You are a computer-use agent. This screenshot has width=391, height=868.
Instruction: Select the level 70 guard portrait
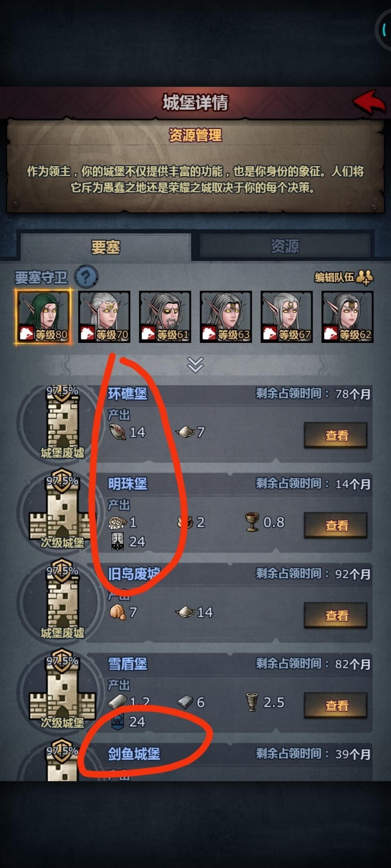pyautogui.click(x=104, y=316)
